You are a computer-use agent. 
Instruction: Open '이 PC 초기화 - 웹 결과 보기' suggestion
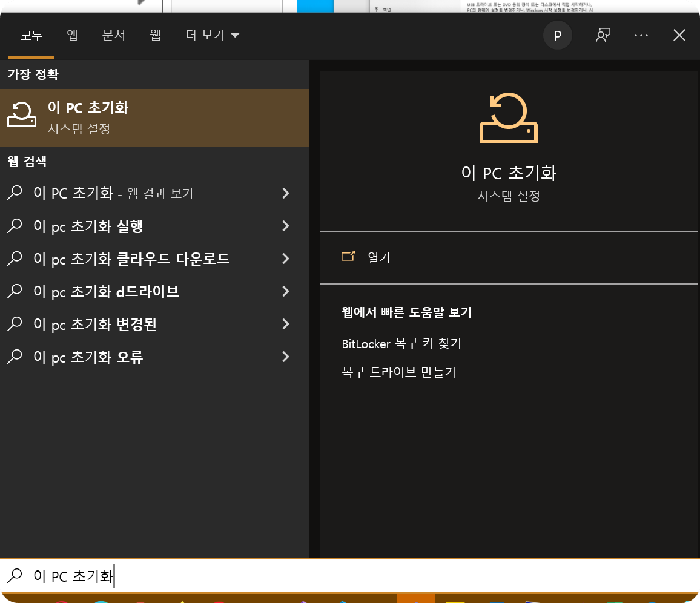point(154,193)
